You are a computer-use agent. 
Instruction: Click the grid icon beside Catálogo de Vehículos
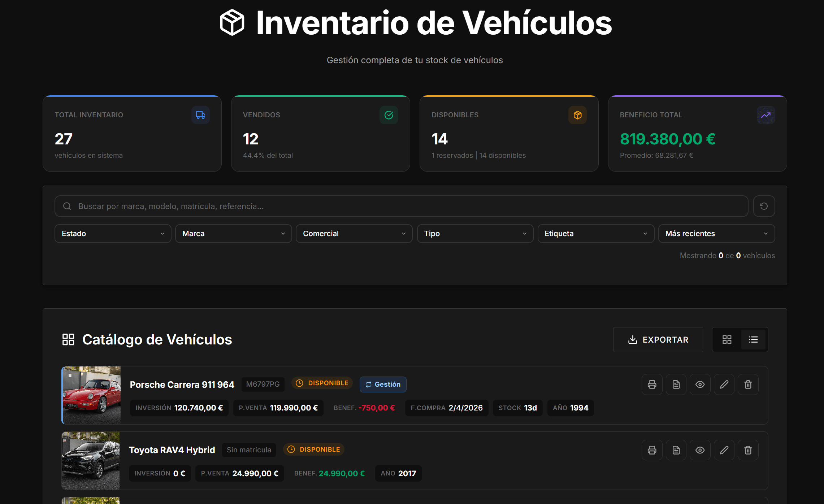[68, 339]
